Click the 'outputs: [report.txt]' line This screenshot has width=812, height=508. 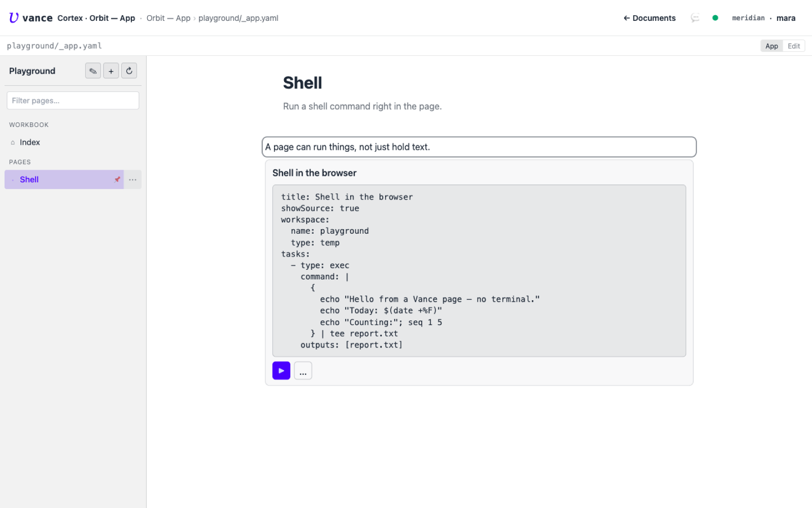coord(352,345)
